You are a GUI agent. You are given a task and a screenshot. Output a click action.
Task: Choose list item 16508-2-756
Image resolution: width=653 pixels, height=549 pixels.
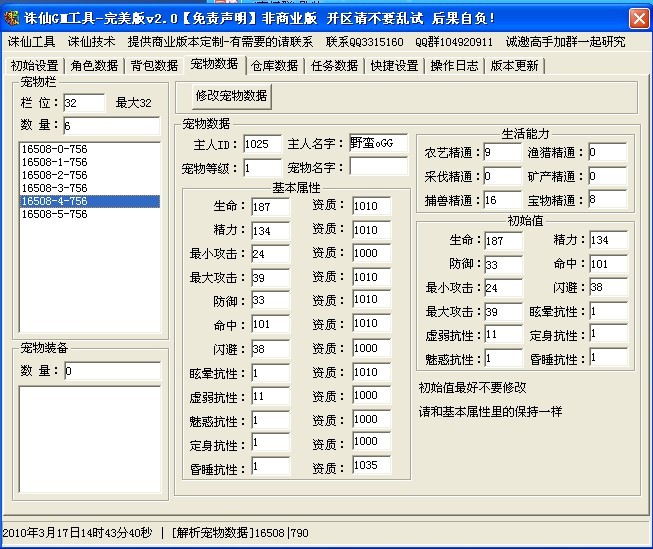pos(54,175)
